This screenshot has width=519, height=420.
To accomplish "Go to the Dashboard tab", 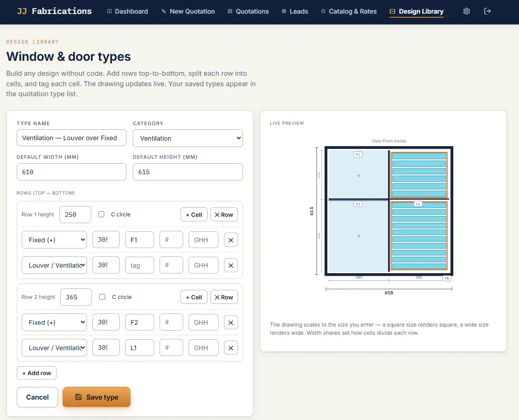I will coord(127,11).
